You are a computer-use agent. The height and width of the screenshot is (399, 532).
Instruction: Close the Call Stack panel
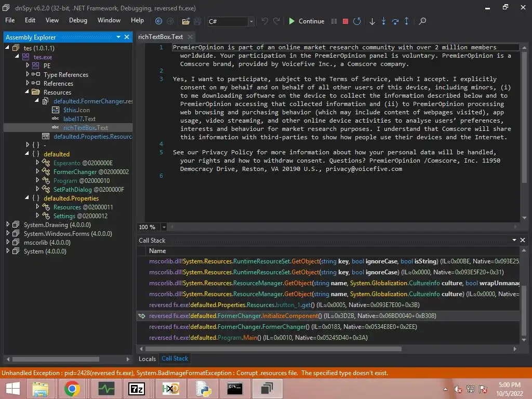[x=523, y=240]
